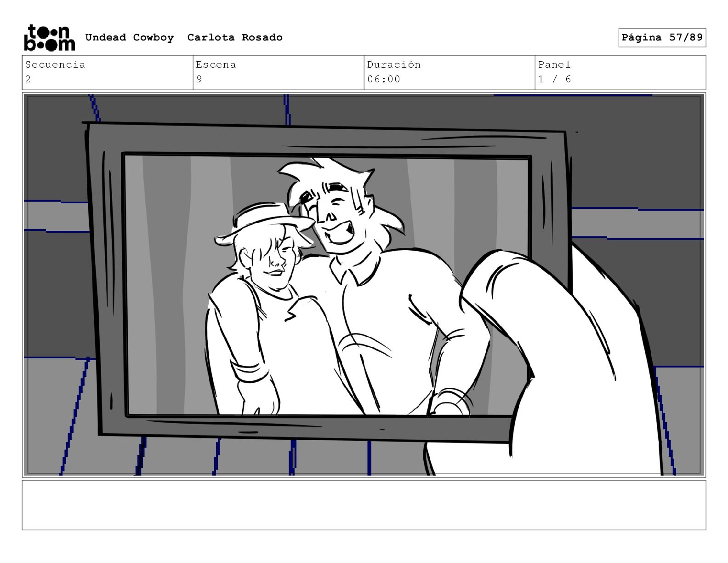Click the shorter character's cowboy hat
728x563 pixels.
tap(264, 222)
